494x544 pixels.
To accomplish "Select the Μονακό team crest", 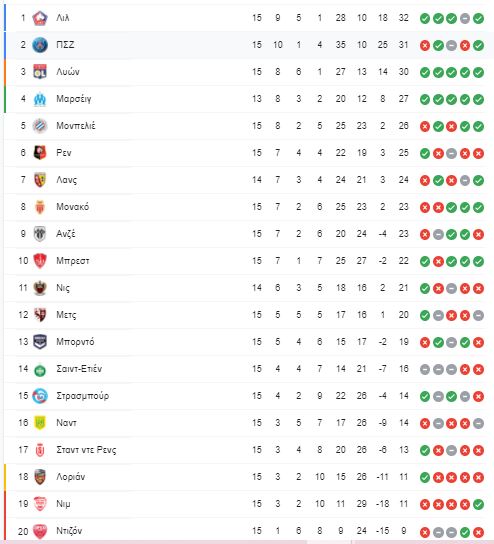I will (40, 207).
